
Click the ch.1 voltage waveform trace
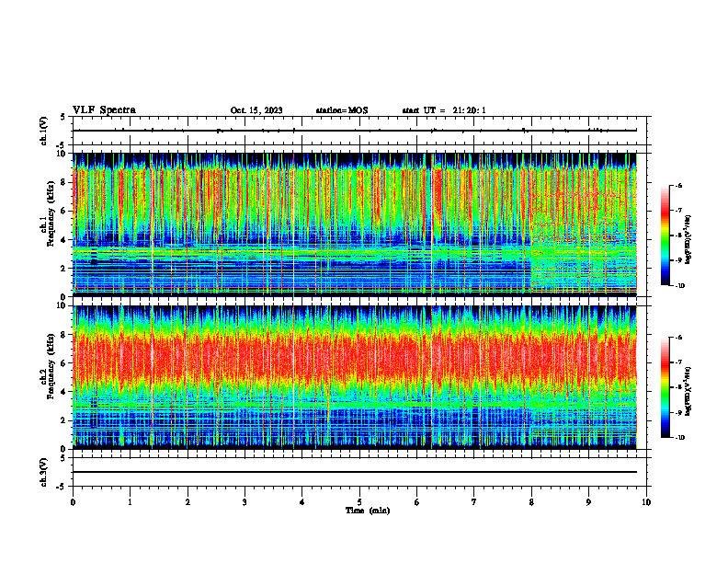354,131
